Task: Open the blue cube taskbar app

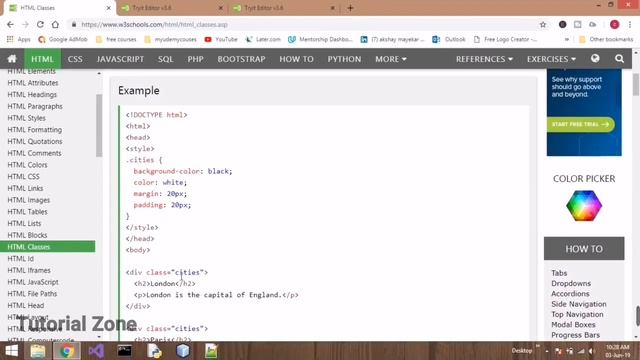Action: pos(182,351)
